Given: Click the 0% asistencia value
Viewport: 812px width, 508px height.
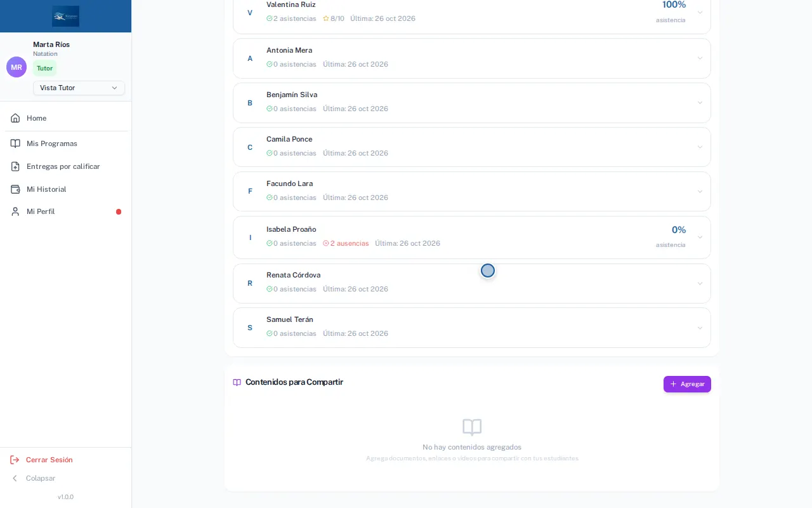Looking at the screenshot, I should tap(679, 230).
